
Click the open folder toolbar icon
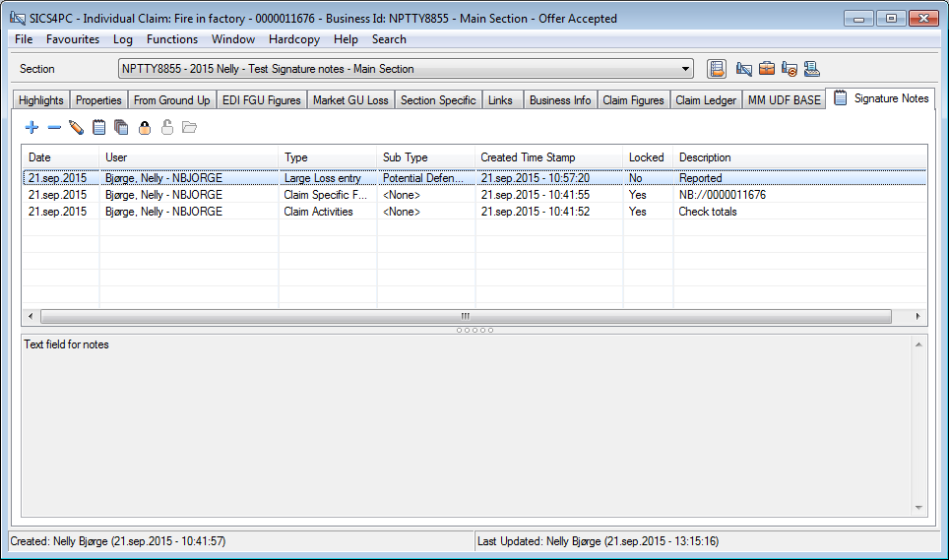189,127
